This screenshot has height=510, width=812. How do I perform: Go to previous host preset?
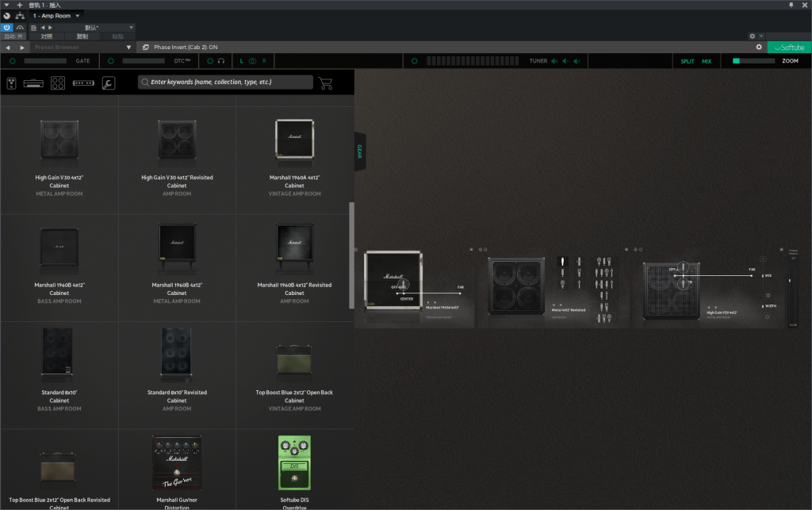tap(43, 28)
